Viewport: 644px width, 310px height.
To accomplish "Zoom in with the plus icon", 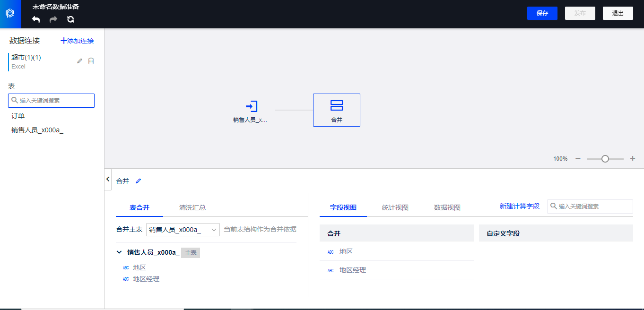I will pos(633,159).
